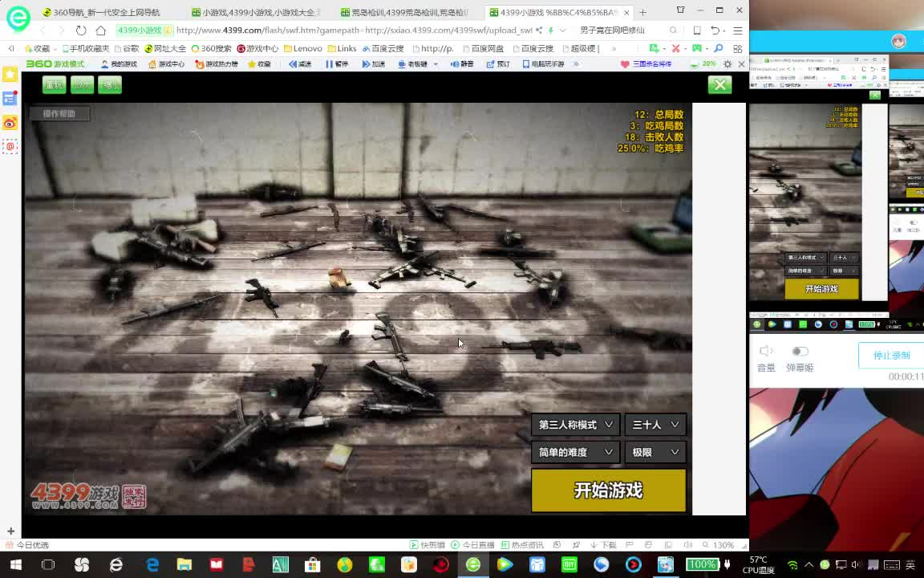Open the 收藏 favorites bookmark menu
The height and width of the screenshot is (578, 924).
click(38, 48)
